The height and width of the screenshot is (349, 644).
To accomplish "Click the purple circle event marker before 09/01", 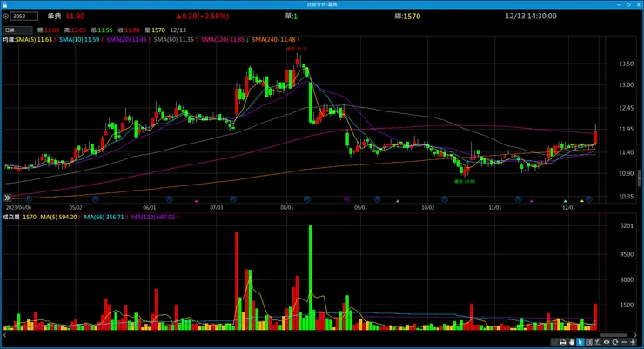I will click(x=347, y=199).
